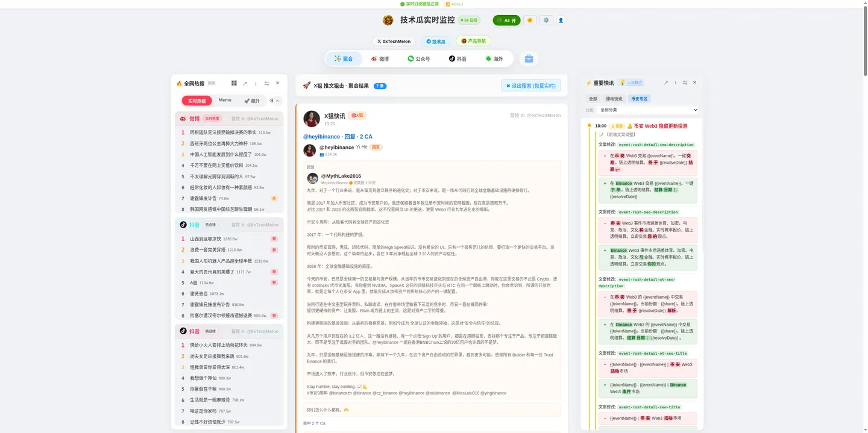
Task: Open topic 功夫女足应援舞我来跳
Action: tap(212, 356)
